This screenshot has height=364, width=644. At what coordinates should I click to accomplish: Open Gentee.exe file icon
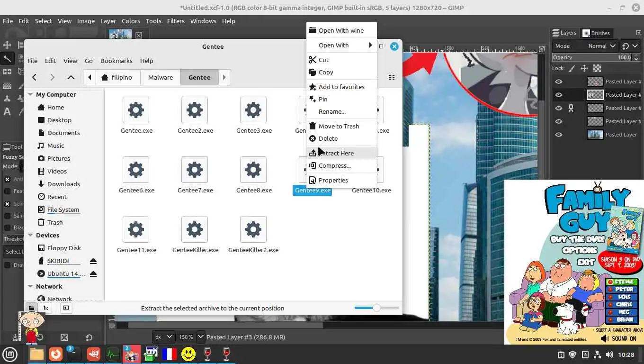coord(136,110)
